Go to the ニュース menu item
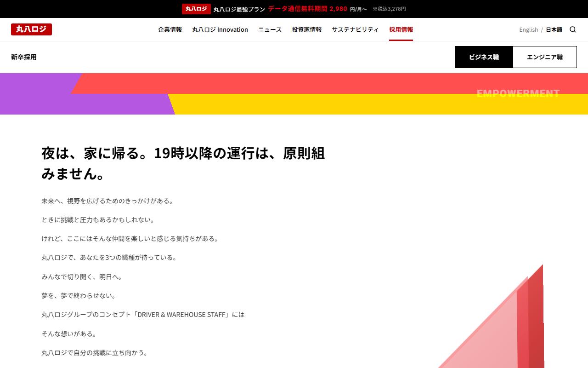 270,29
